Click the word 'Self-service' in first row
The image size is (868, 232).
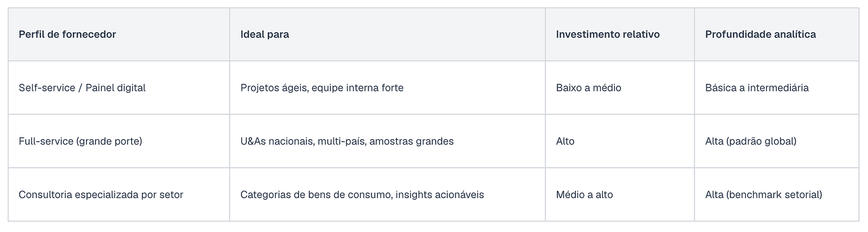(x=46, y=87)
